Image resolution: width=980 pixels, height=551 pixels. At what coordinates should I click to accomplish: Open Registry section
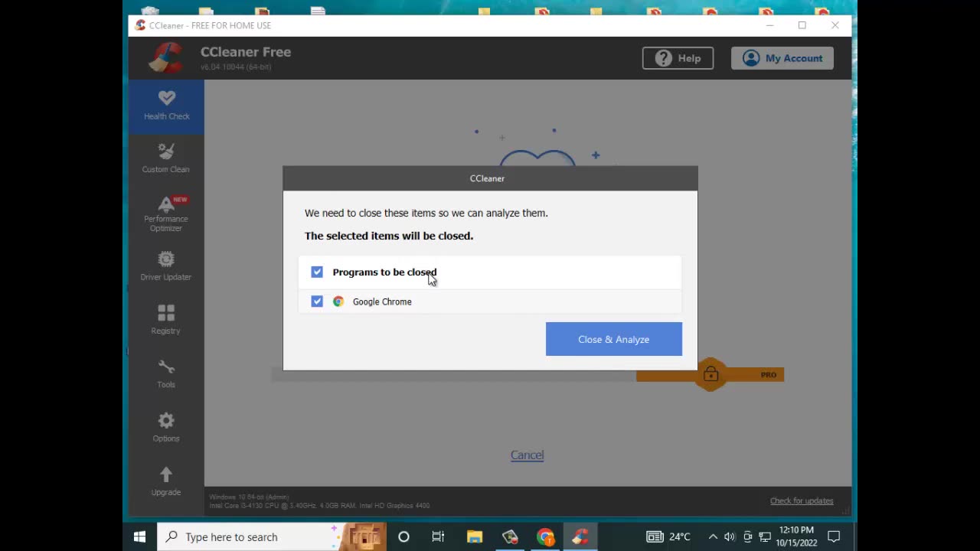[x=166, y=320]
